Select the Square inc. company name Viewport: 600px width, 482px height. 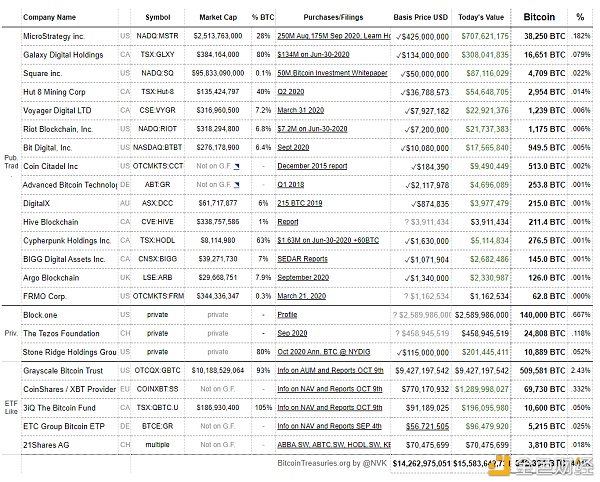coord(42,73)
